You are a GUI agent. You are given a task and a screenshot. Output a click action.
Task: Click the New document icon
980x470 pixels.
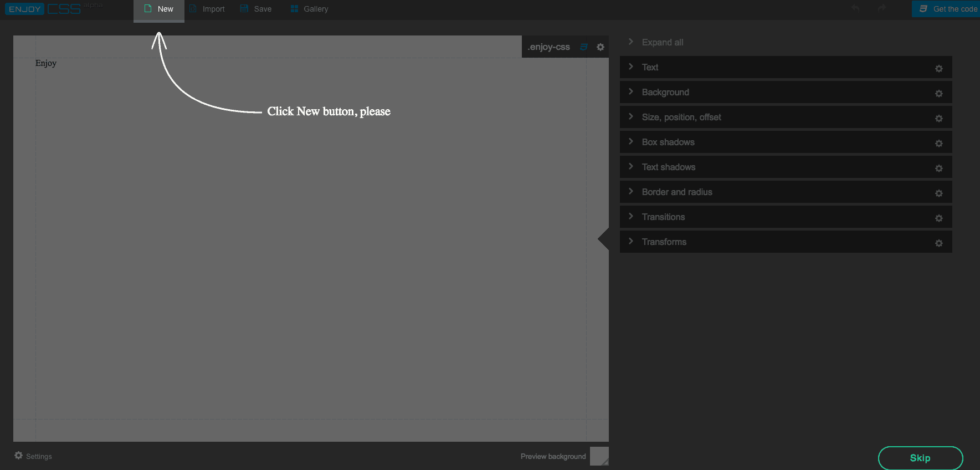[148, 8]
